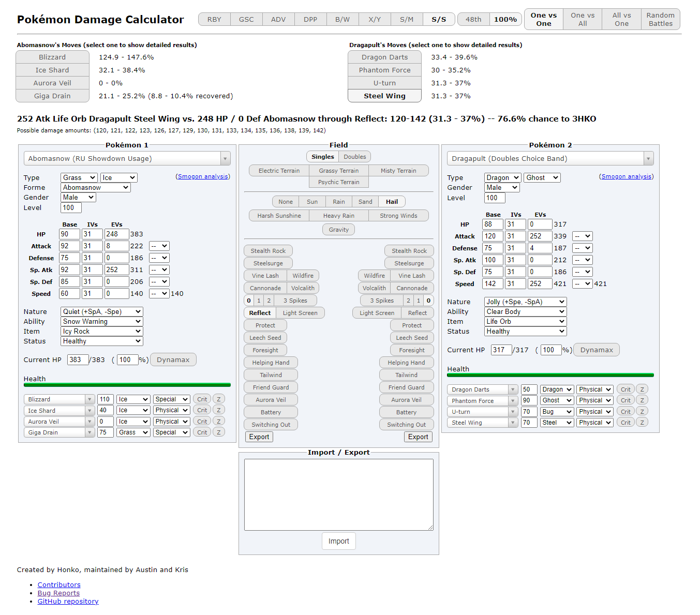This screenshot has width=700, height=615.
Task: Toggle Electric Terrain on the field
Action: [279, 171]
